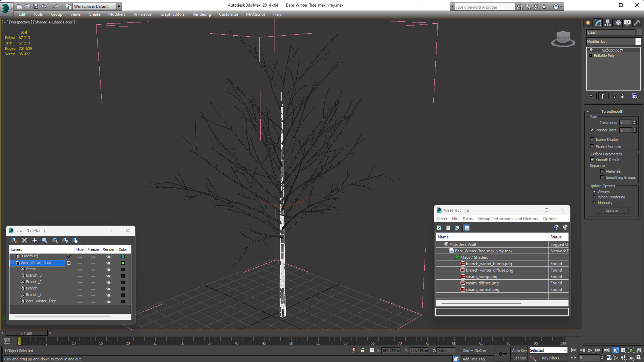
Task: Click the Redo arrow icon
Action: [56, 6]
